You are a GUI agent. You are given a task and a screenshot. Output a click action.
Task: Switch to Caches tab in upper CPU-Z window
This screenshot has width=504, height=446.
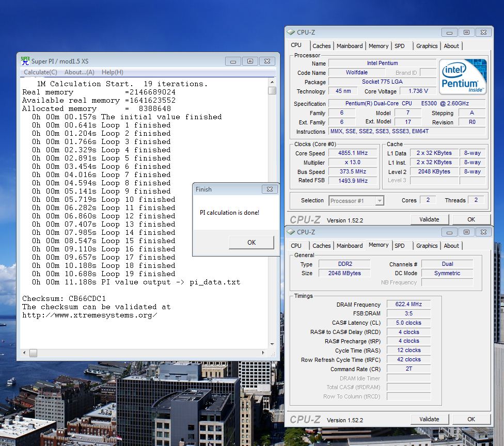(321, 46)
